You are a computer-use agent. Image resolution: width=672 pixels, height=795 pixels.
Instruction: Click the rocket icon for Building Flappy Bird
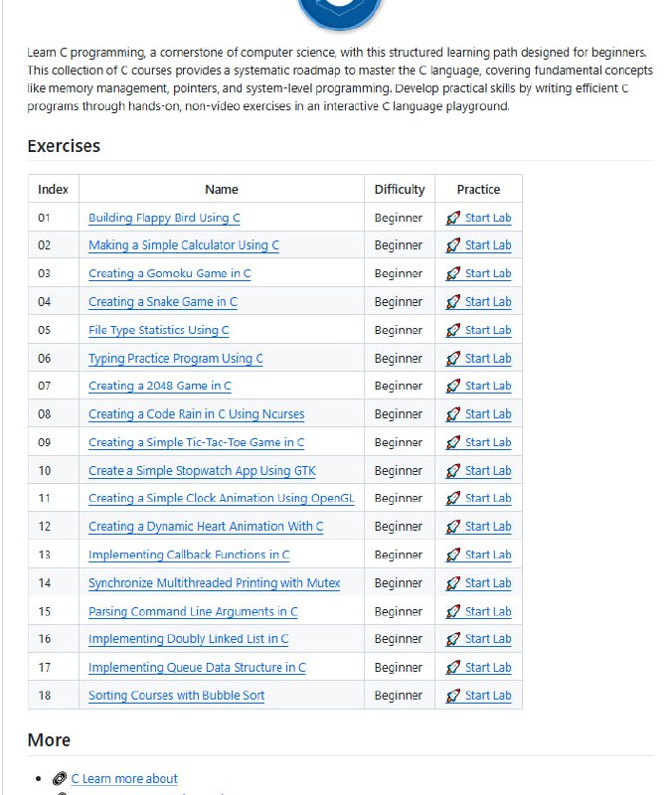(x=452, y=218)
